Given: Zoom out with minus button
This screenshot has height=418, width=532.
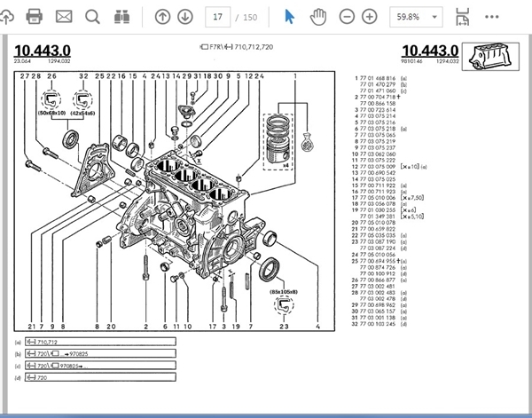Looking at the screenshot, I should click(x=347, y=17).
